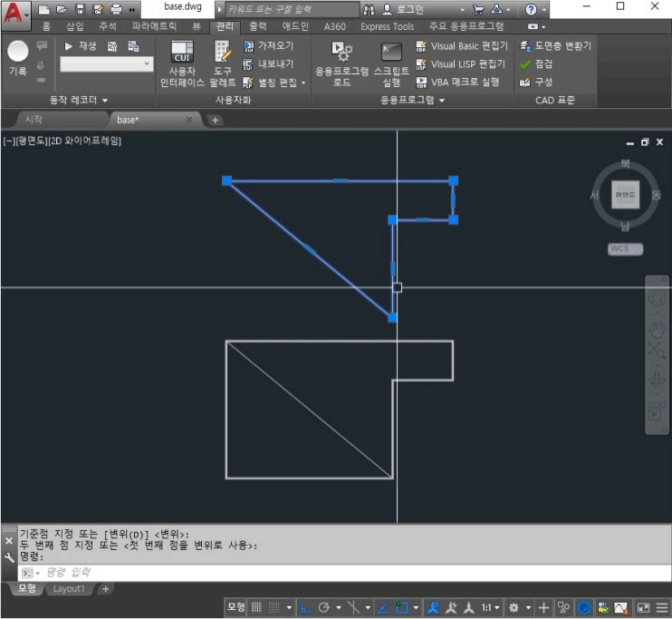
Task: Expand the quick access toolbar overflow
Action: pyautogui.click(x=132, y=9)
